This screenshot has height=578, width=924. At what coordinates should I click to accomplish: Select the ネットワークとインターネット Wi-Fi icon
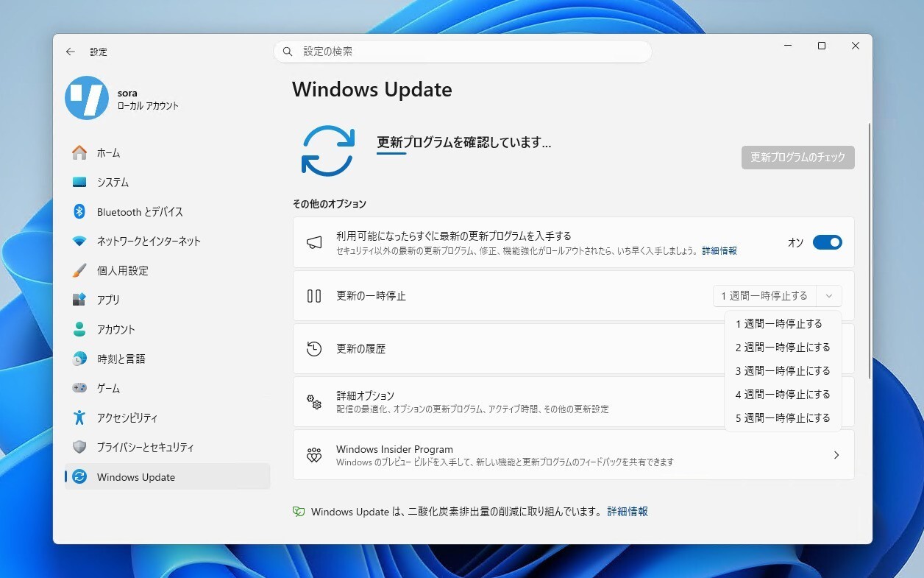tap(79, 242)
